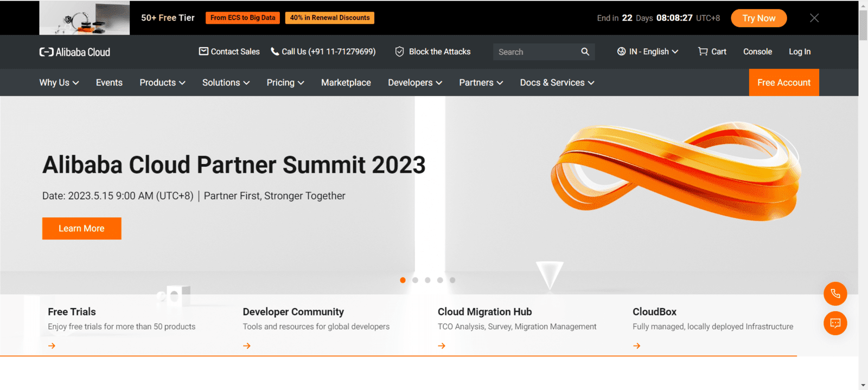The image size is (868, 390).
Task: Click the orange infinity ribbon graphic
Action: pyautogui.click(x=675, y=172)
